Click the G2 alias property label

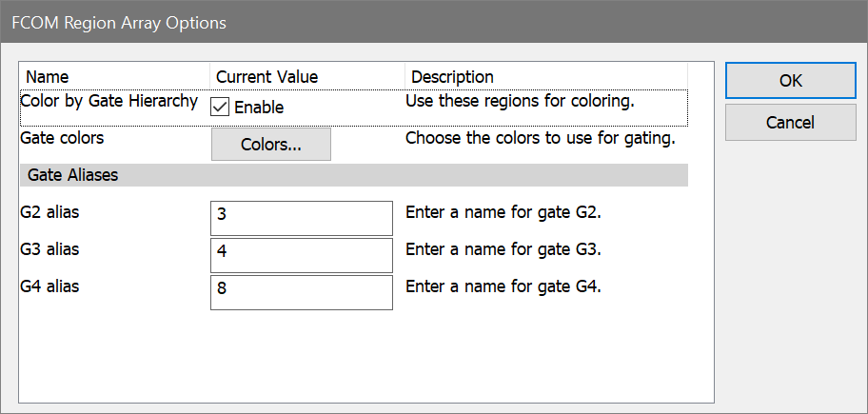(x=49, y=212)
